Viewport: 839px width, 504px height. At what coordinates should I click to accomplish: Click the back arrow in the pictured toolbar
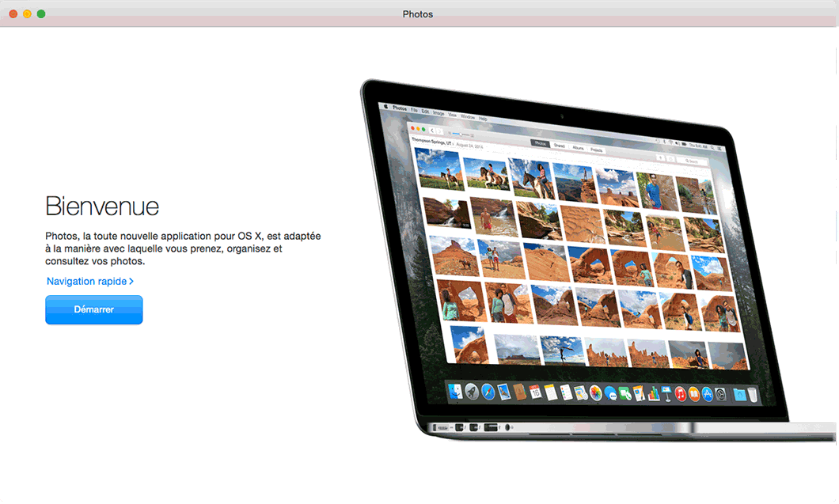(432, 130)
